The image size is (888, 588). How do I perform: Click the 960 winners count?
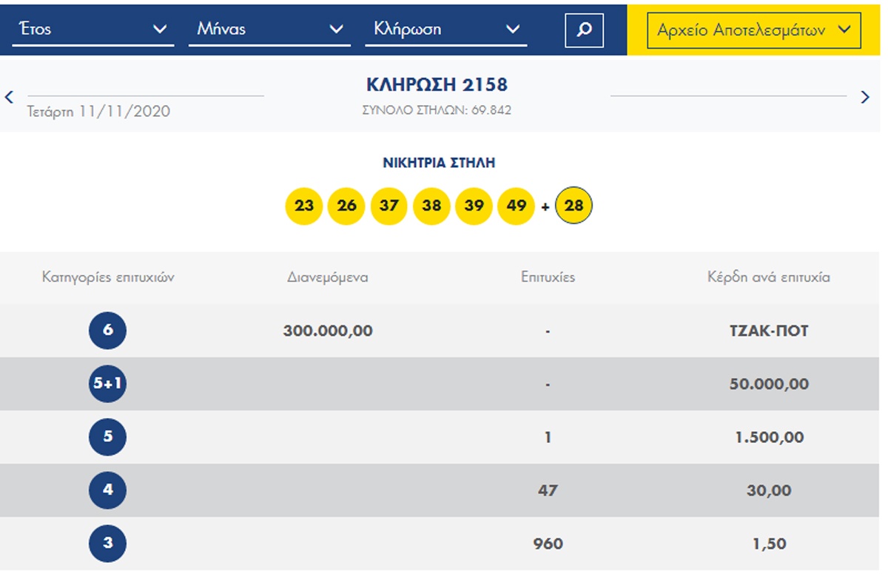pyautogui.click(x=548, y=544)
